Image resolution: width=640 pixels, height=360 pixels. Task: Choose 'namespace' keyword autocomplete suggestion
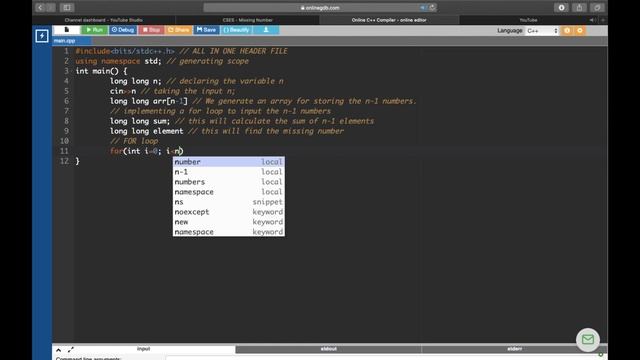(229, 232)
